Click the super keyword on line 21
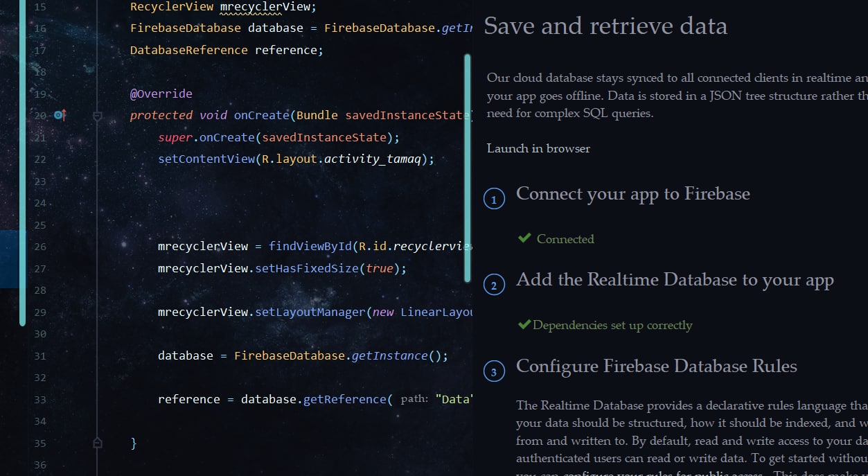This screenshot has width=868, height=476. click(175, 137)
